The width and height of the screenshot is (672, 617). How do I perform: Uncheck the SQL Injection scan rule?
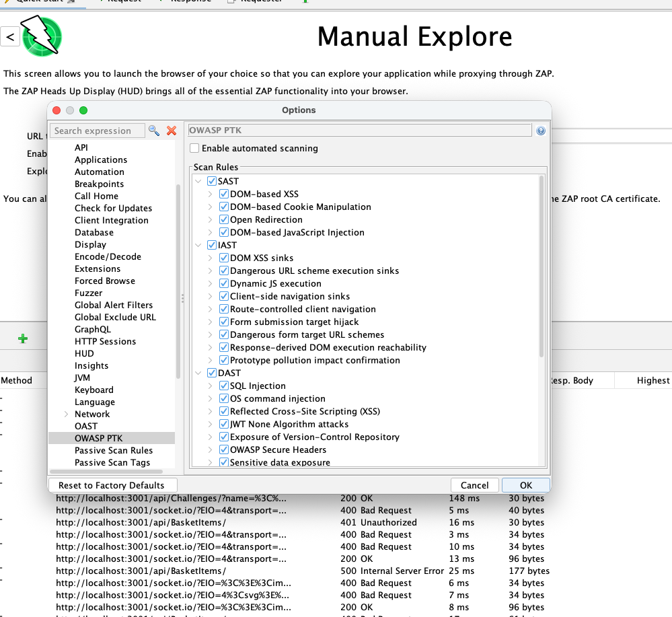click(x=222, y=386)
